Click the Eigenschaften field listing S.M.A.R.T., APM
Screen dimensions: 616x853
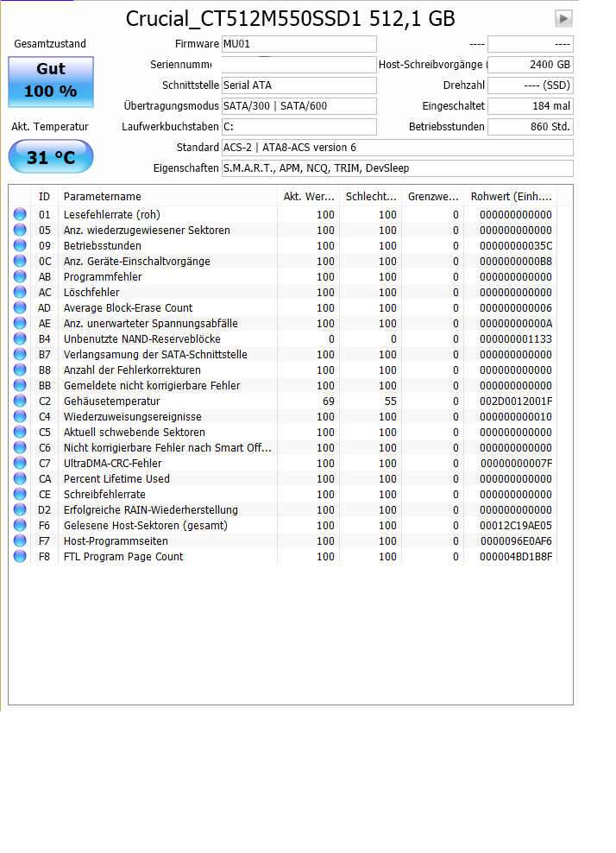tap(398, 168)
